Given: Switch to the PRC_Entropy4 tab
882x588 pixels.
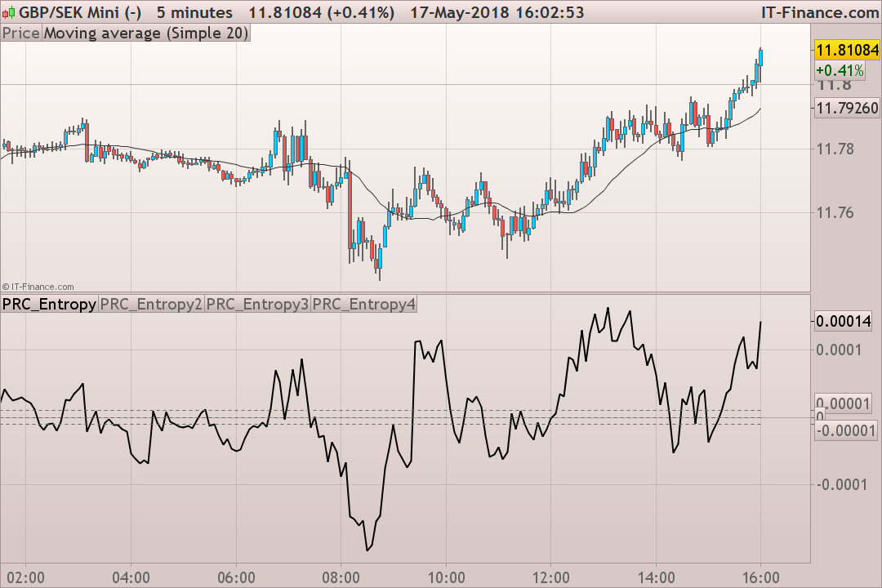Looking at the screenshot, I should 364,305.
